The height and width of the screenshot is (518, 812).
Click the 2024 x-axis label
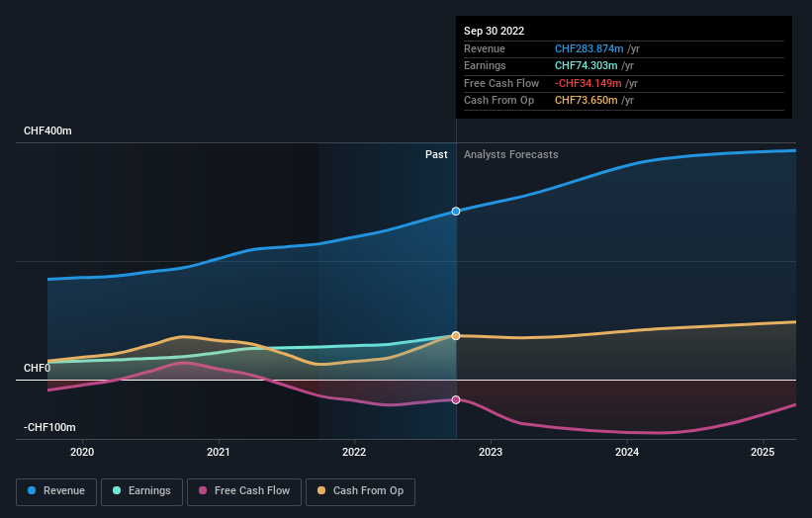pos(627,452)
